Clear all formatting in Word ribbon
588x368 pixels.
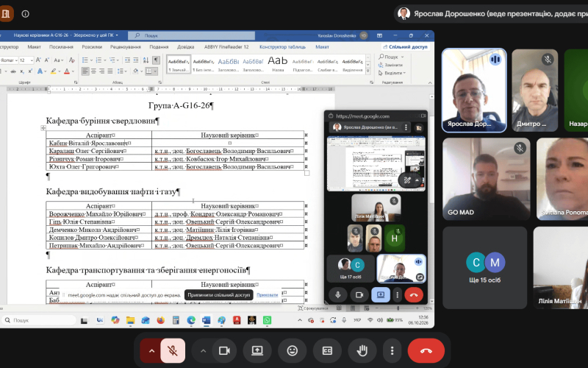[x=72, y=60]
